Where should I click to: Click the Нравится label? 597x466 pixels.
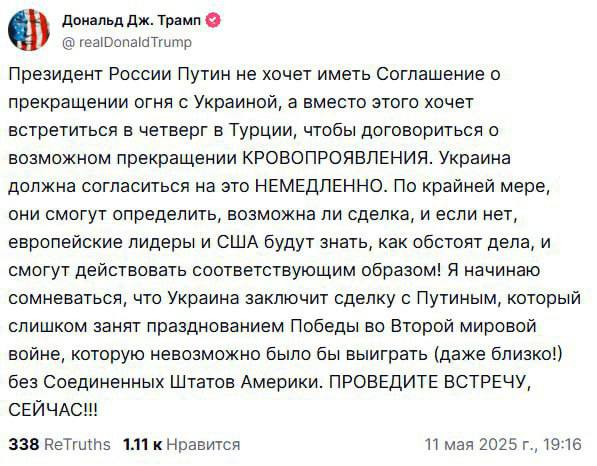tap(204, 445)
